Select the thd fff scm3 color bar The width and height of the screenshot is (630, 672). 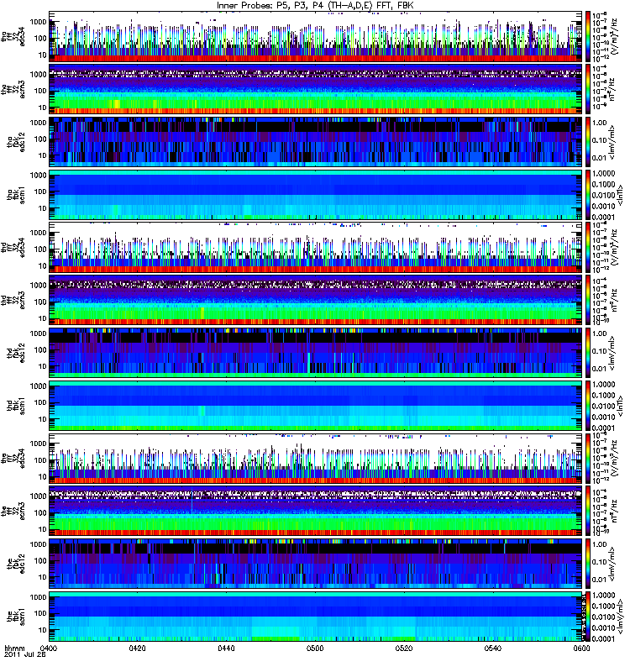(x=588, y=300)
